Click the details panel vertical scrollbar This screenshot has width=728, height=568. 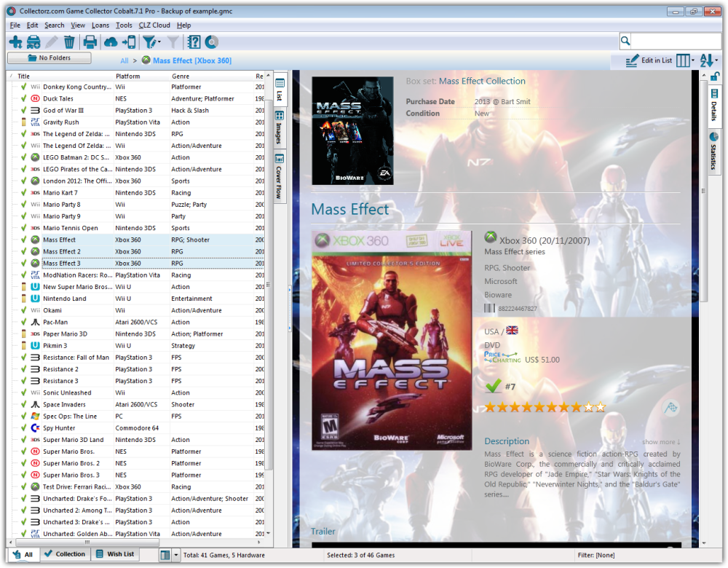[x=704, y=192]
